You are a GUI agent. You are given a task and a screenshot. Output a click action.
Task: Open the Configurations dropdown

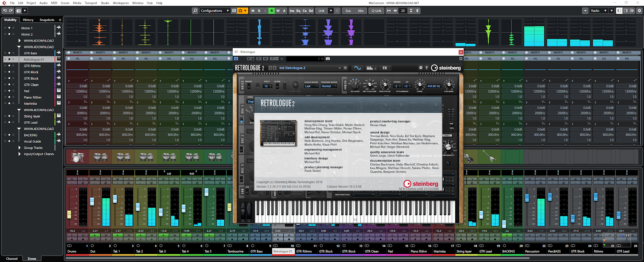coord(215,11)
